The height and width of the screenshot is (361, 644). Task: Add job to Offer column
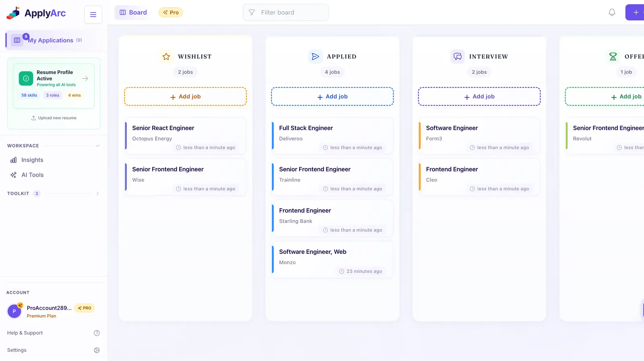click(x=605, y=97)
